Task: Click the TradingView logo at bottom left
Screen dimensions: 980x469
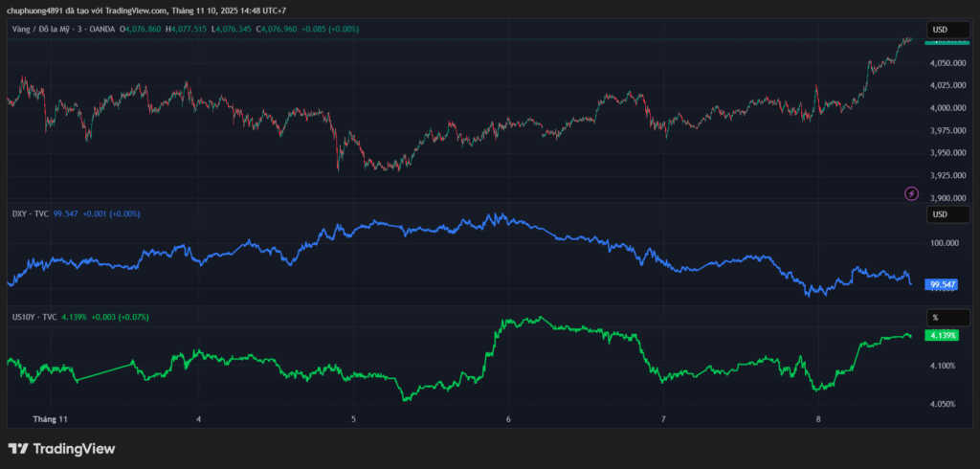Action: (x=61, y=448)
